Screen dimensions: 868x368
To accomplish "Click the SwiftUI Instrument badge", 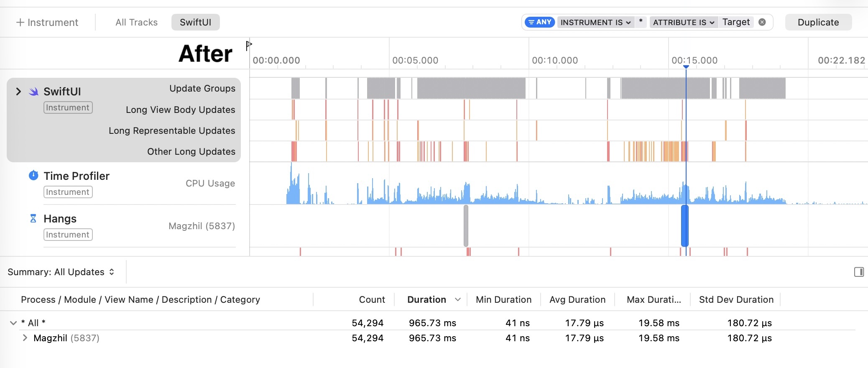I will (68, 107).
